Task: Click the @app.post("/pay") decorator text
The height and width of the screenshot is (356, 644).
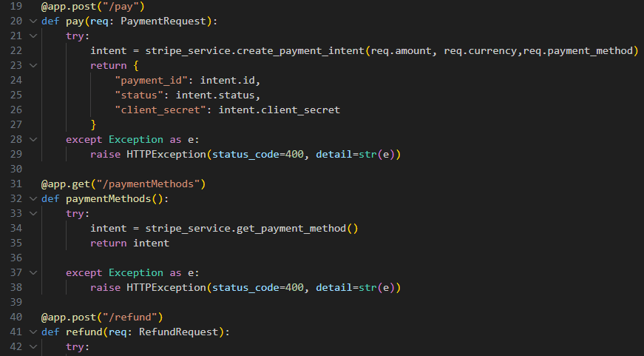Action: tap(93, 7)
